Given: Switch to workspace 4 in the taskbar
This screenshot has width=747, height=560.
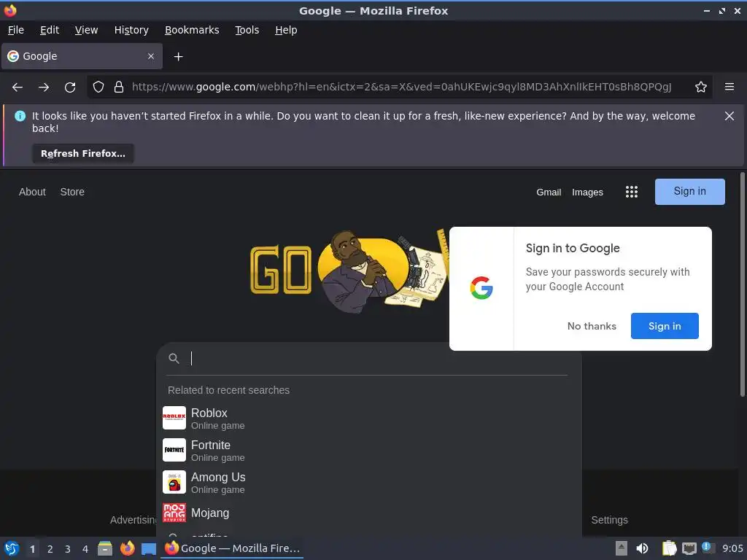Looking at the screenshot, I should [x=85, y=549].
